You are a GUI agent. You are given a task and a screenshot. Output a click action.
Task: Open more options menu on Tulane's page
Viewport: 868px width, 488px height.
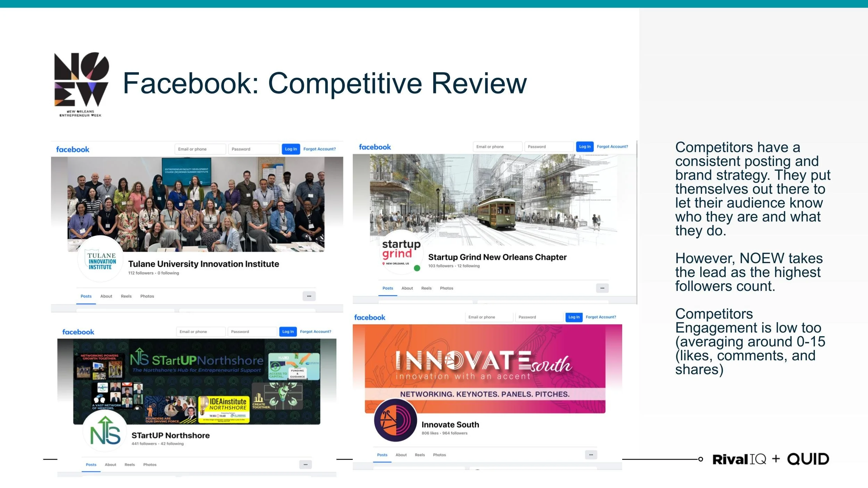point(309,296)
